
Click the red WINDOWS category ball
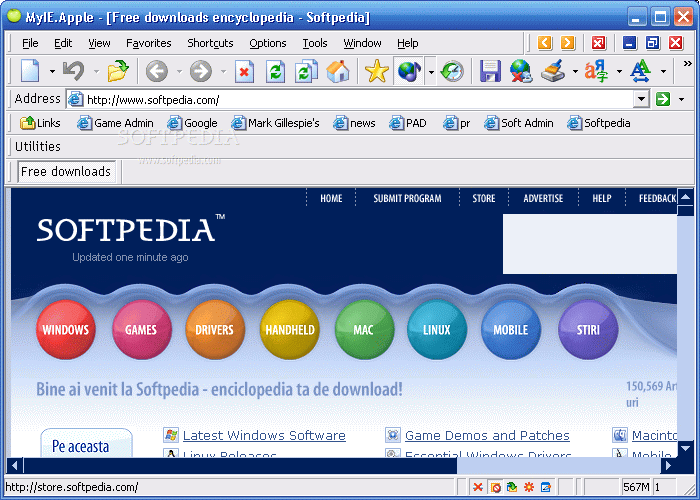(x=66, y=329)
